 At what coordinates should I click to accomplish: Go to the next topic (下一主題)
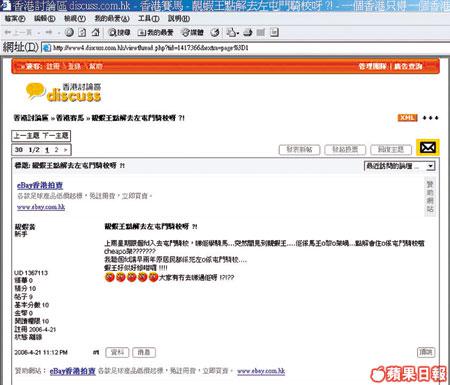(x=55, y=136)
